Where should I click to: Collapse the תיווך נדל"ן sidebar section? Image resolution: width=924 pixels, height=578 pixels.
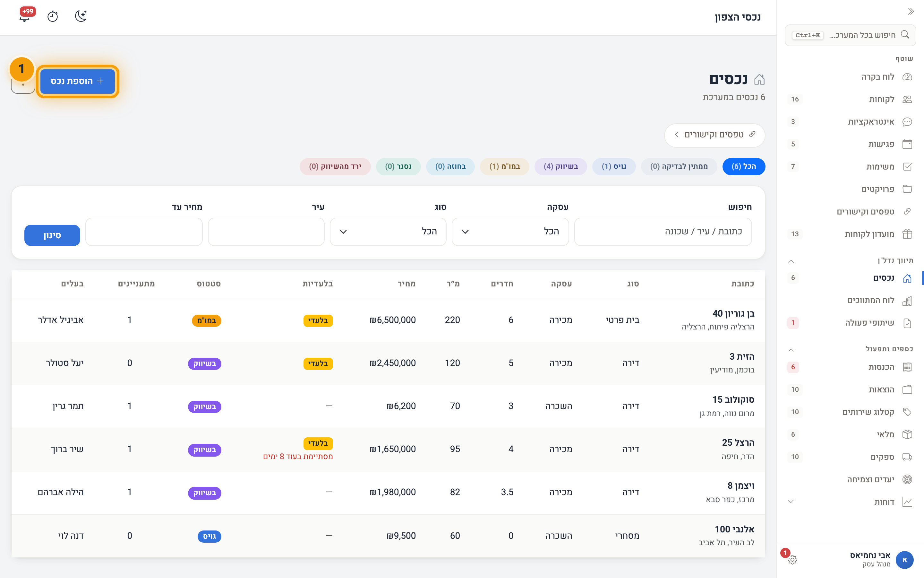click(791, 261)
